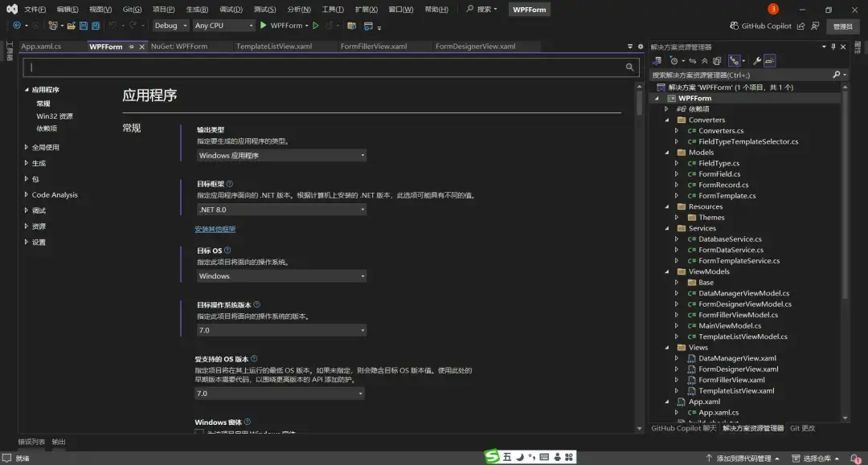Click the navigate backward arrow icon
Viewport: 868px width, 465px height.
(x=17, y=26)
